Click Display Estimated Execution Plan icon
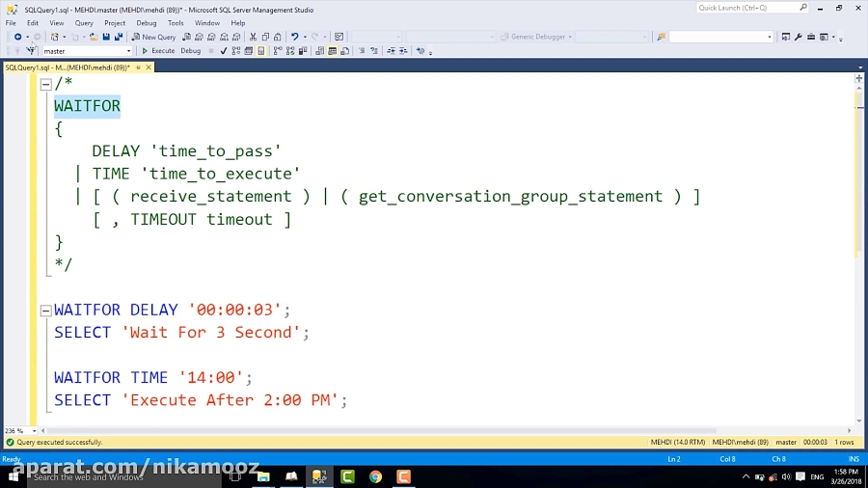 pos(236,51)
